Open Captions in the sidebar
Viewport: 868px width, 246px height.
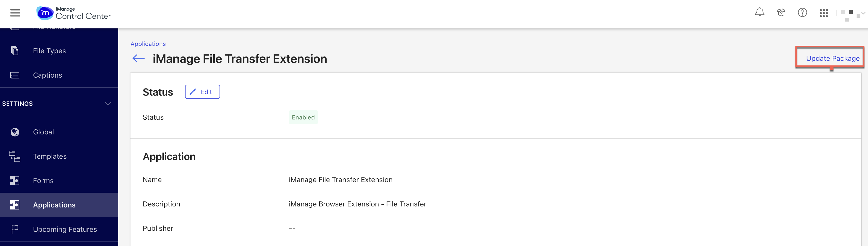pyautogui.click(x=47, y=75)
